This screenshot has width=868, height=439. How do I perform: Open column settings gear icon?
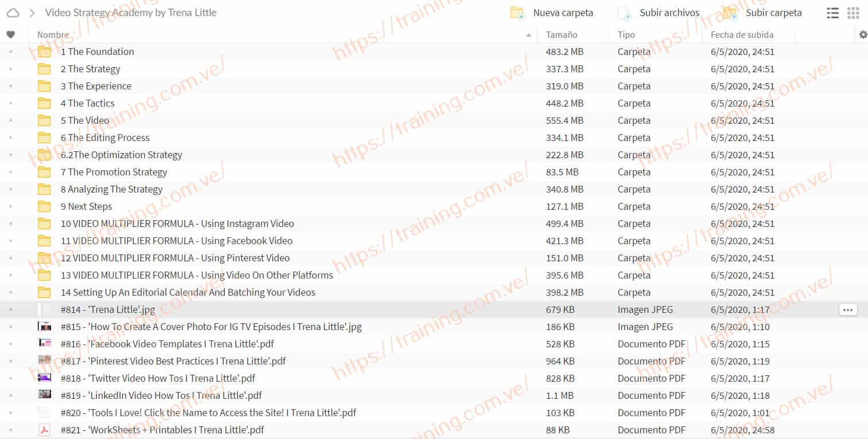click(x=863, y=35)
